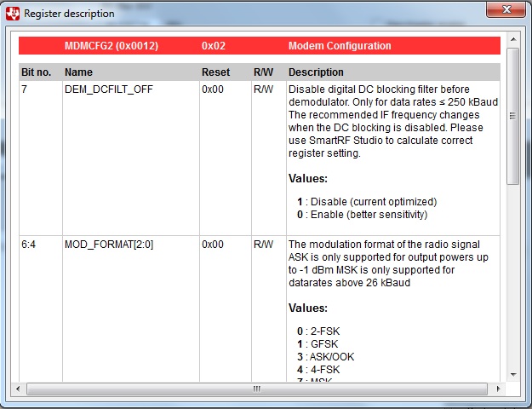Image resolution: width=532 pixels, height=409 pixels.
Task: Select the MOD_FORMAT[2:0] field name
Action: coord(109,245)
